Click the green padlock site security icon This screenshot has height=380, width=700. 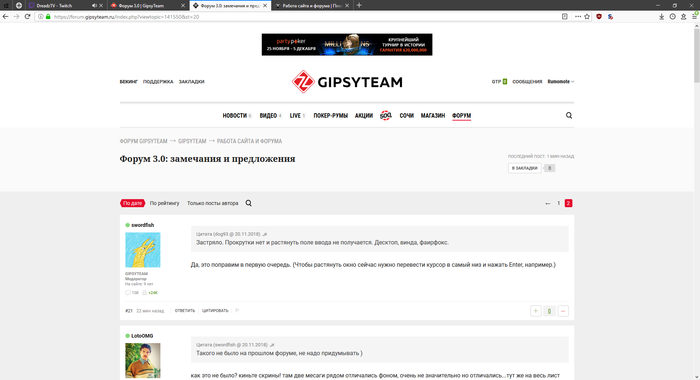click(x=48, y=17)
